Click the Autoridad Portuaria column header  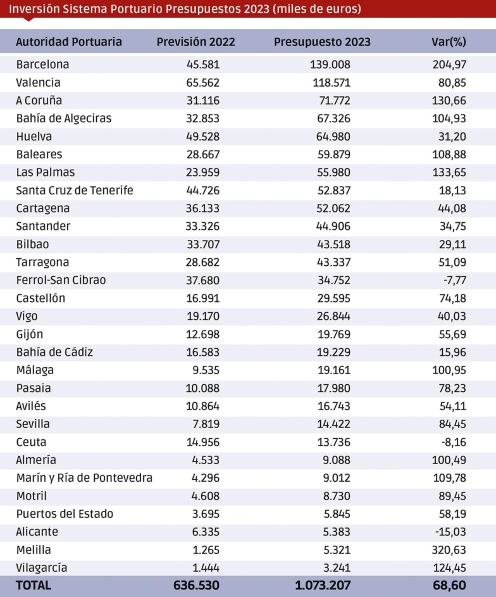[x=69, y=42]
